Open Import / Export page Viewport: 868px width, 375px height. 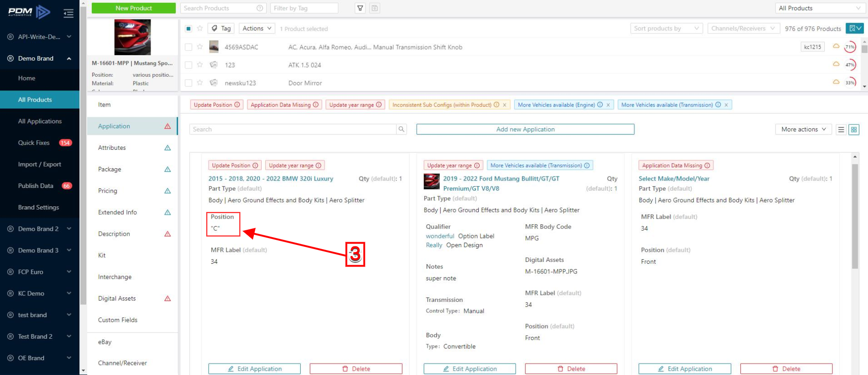pyautogui.click(x=40, y=165)
